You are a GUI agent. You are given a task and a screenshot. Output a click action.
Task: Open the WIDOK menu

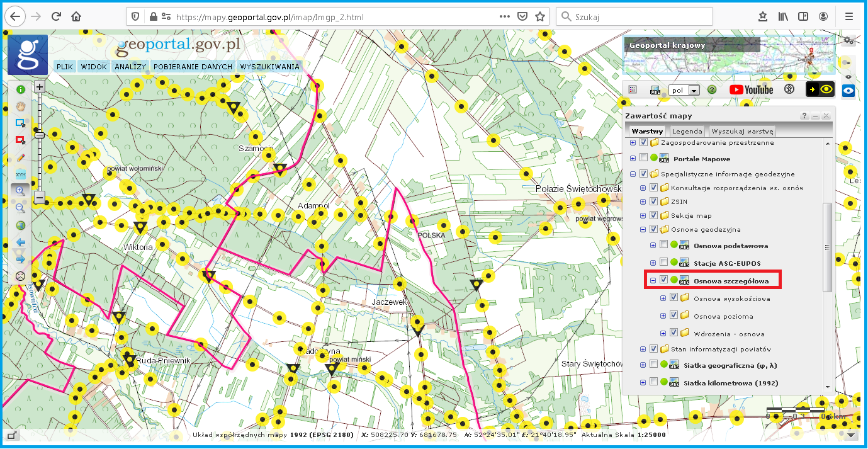94,67
